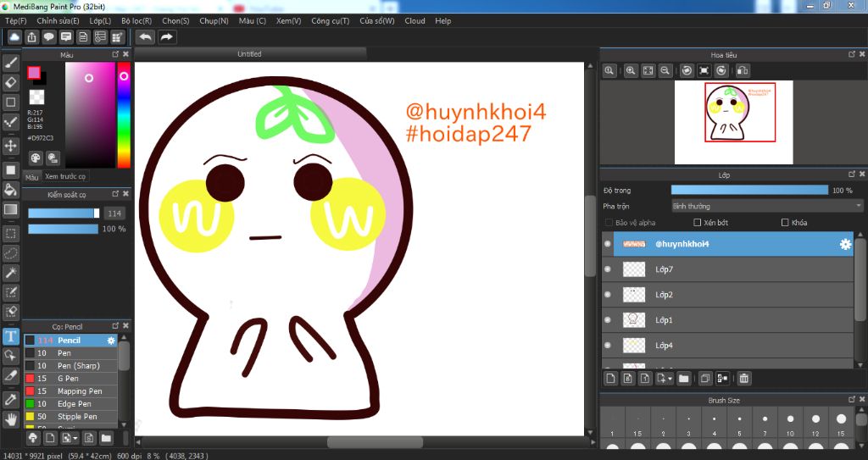868x460 pixels.
Task: Select the Text tool
Action: click(x=10, y=336)
